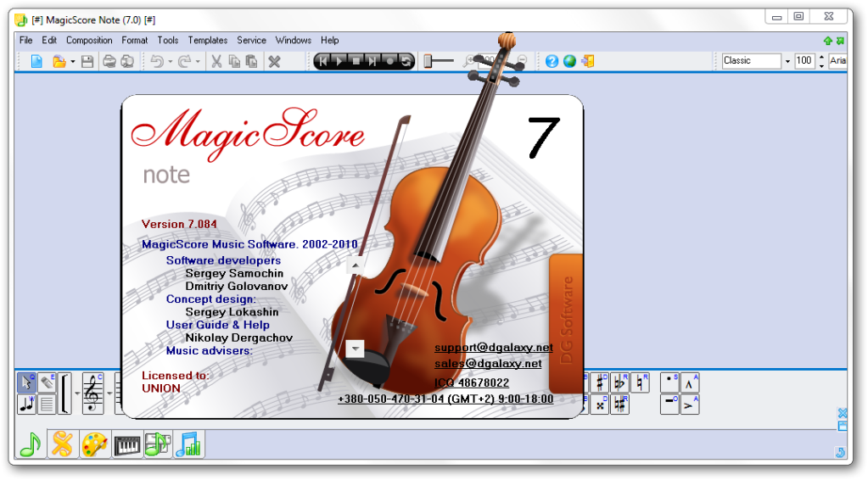Insert a staff bracket

(65, 393)
